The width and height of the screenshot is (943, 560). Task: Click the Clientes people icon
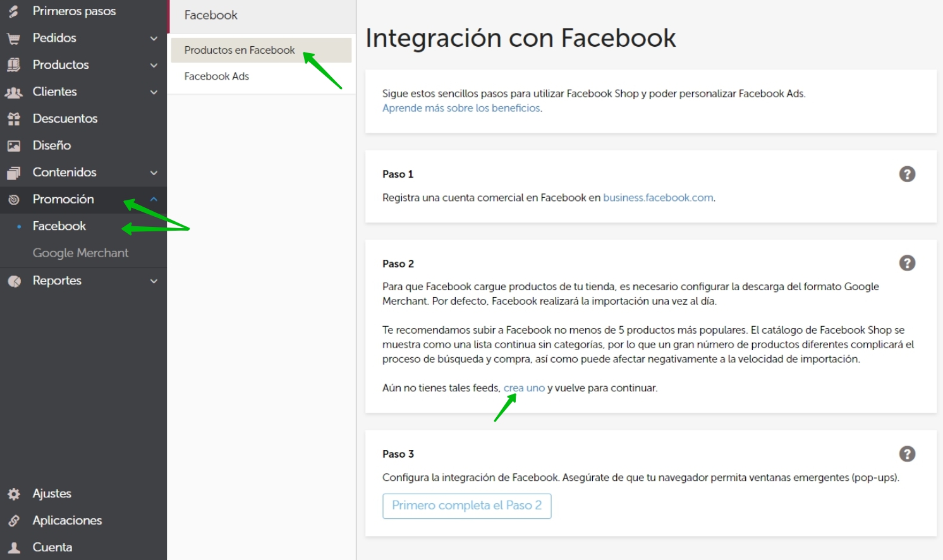pos(13,92)
